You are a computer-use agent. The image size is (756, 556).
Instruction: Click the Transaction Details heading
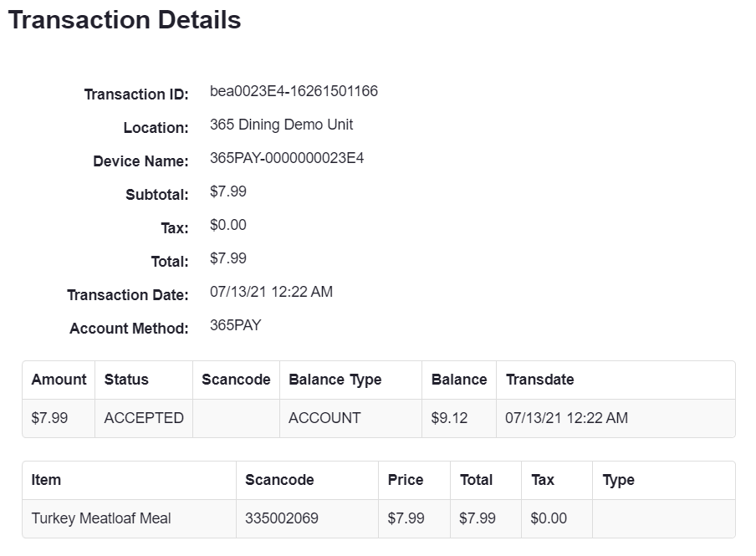tap(125, 20)
